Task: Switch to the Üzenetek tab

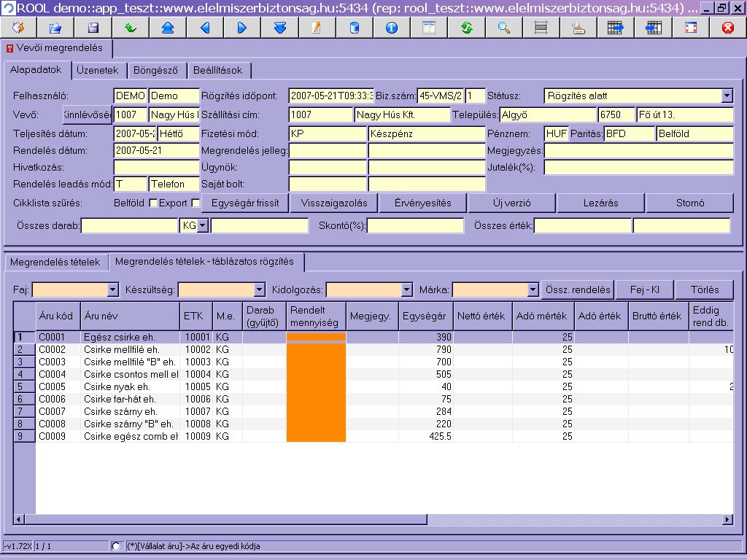Action: [x=97, y=70]
